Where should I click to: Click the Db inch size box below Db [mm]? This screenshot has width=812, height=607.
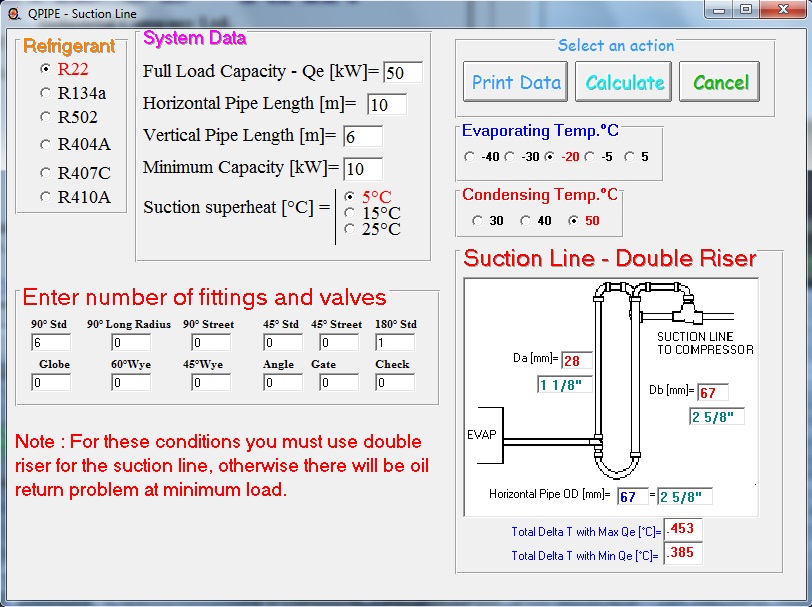(717, 417)
